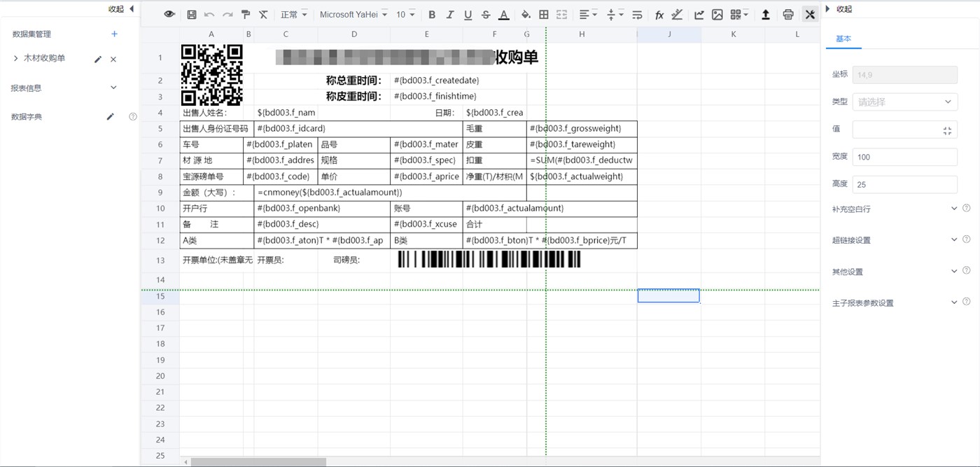Click the preview eye icon in toolbar
The height and width of the screenshot is (467, 980).
(x=169, y=14)
